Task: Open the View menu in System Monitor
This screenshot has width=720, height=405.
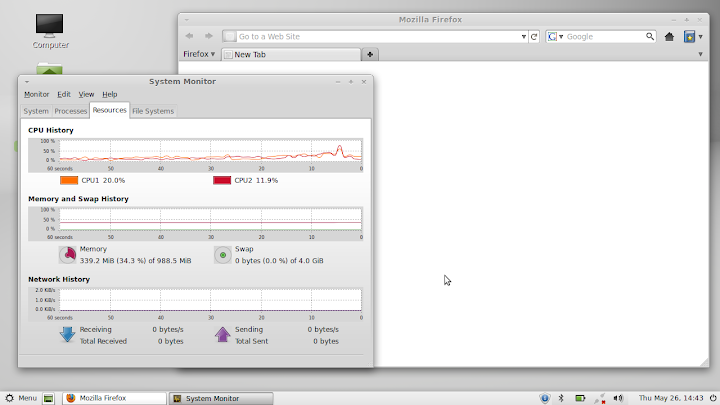Action: click(86, 94)
